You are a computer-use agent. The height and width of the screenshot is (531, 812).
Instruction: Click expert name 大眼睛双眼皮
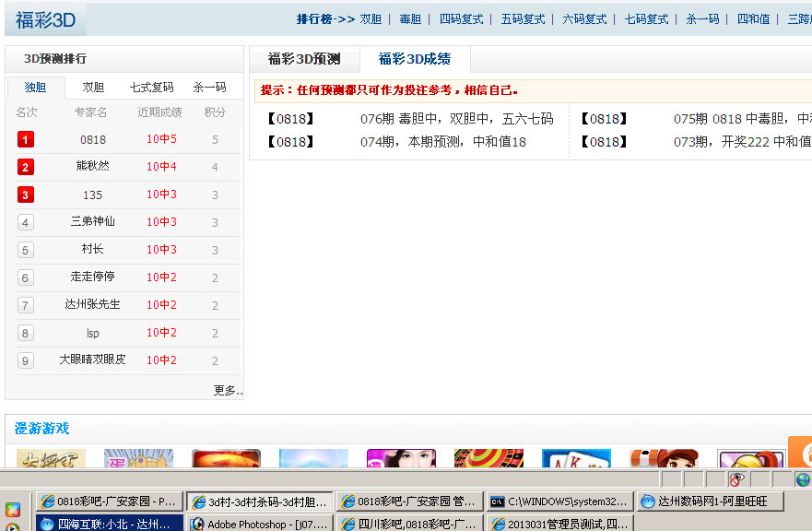(93, 360)
